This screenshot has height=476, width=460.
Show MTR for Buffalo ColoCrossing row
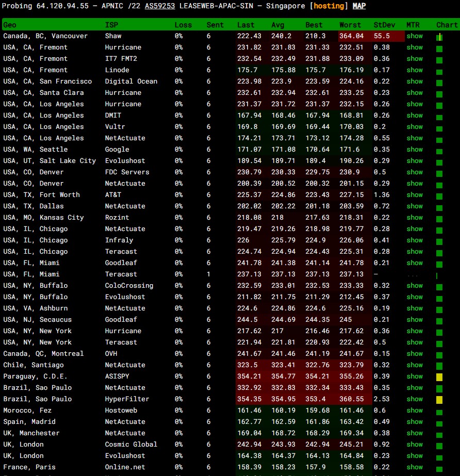(415, 285)
